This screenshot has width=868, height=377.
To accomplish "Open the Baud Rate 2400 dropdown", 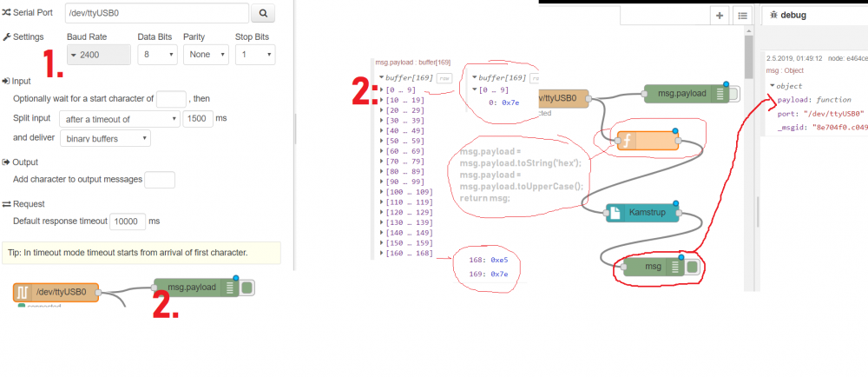I will point(98,54).
